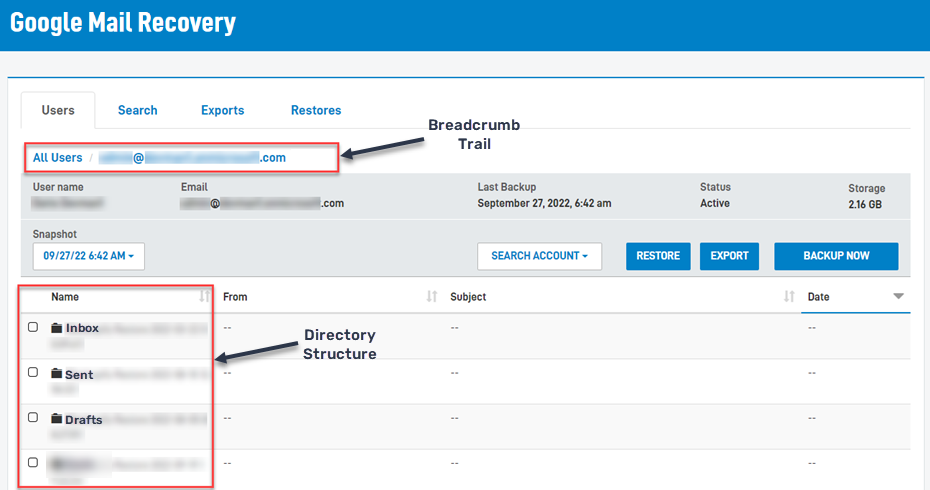Open the Users tab
The image size is (930, 490).
(x=58, y=110)
